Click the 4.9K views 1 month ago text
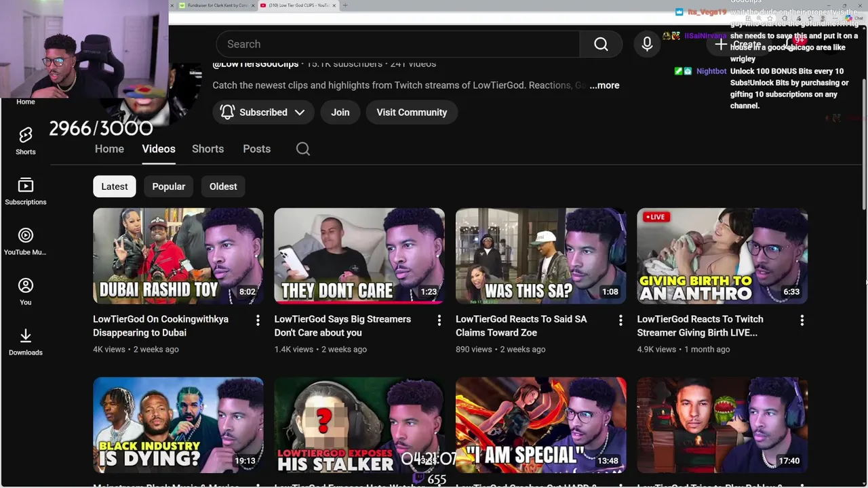Image resolution: width=868 pixels, height=488 pixels. click(x=684, y=350)
